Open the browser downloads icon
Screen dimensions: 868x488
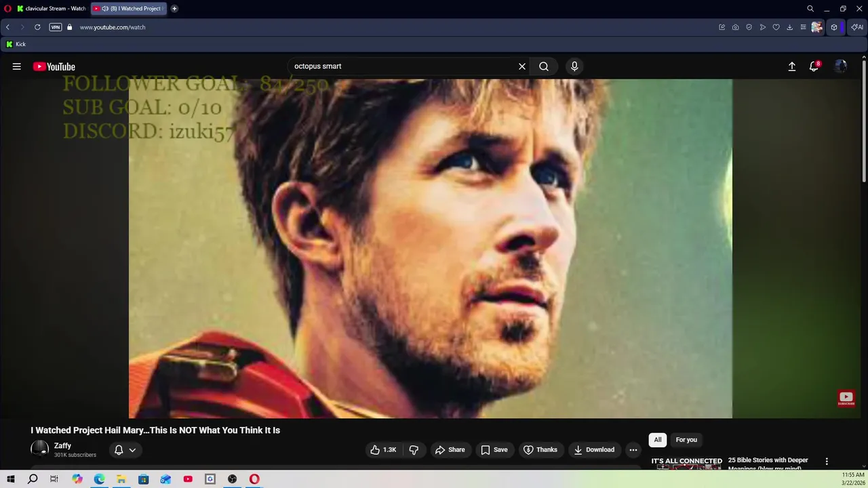(x=790, y=27)
